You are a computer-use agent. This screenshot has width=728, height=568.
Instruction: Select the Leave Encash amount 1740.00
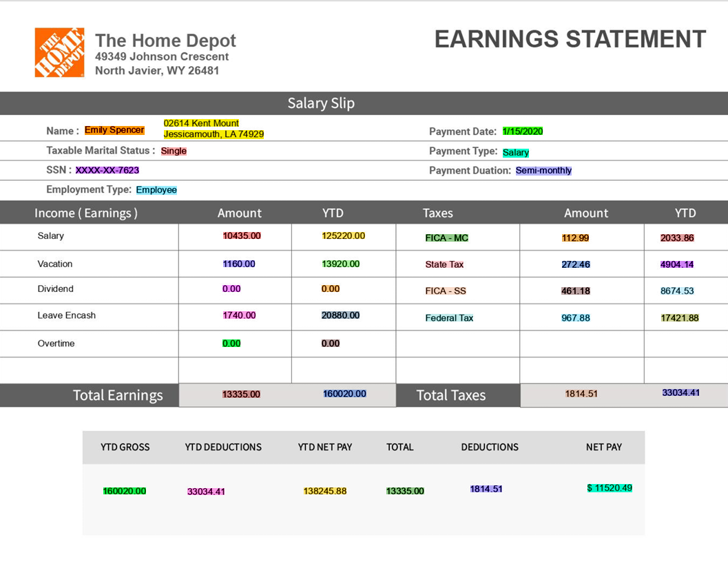[239, 315]
